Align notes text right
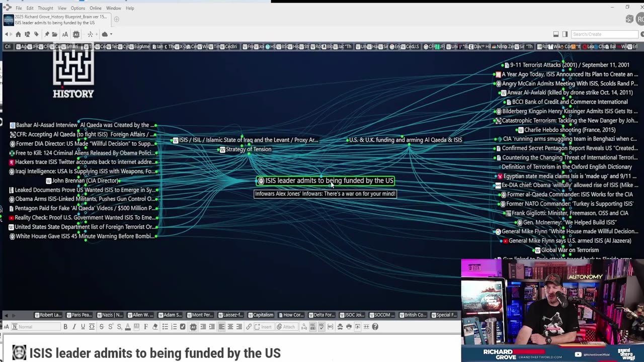Image resolution: width=644 pixels, height=362 pixels. pos(239,327)
